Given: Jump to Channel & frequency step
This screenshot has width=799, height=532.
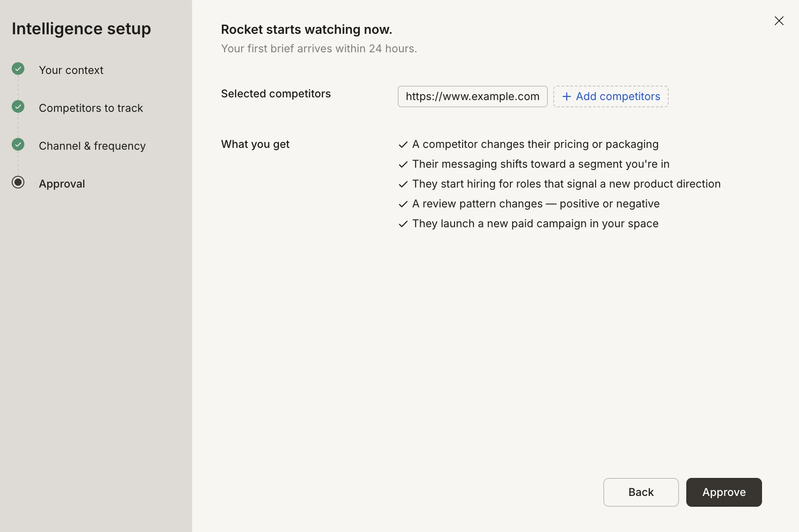Looking at the screenshot, I should [x=92, y=146].
